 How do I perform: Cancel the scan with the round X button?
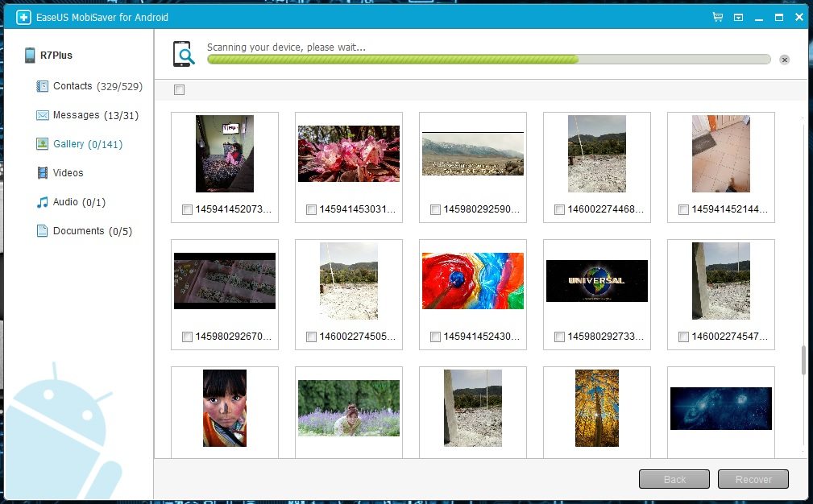(785, 60)
